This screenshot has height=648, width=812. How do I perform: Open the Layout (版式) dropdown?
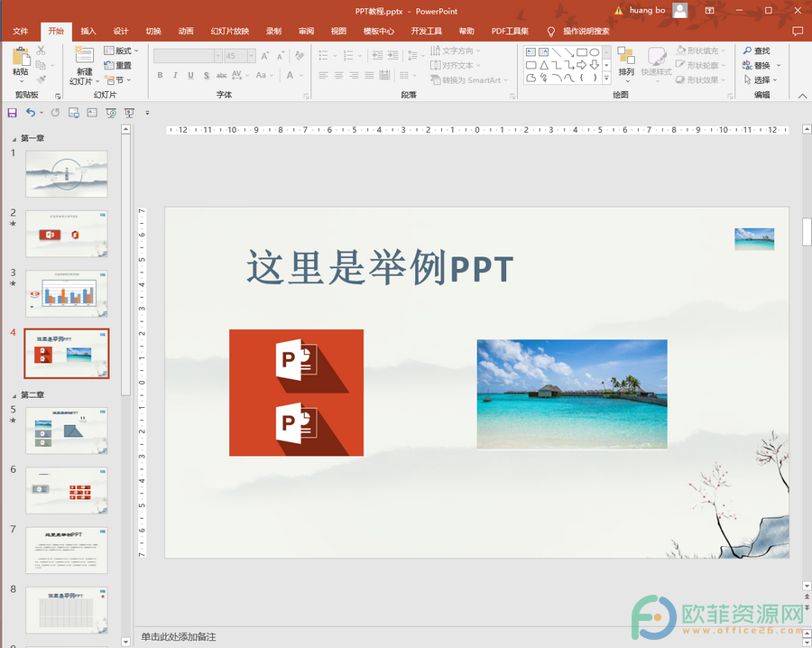pos(121,51)
